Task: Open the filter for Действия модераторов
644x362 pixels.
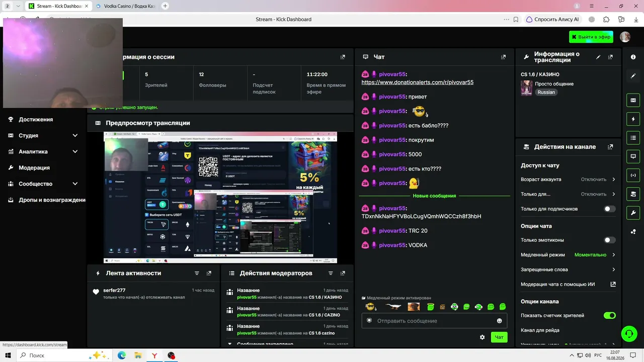Action: tap(331, 274)
